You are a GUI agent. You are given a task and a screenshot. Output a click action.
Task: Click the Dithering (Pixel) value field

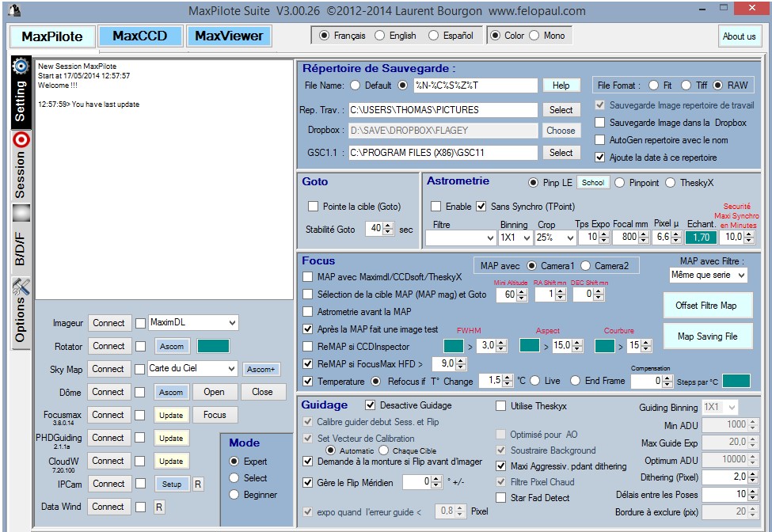724,477
